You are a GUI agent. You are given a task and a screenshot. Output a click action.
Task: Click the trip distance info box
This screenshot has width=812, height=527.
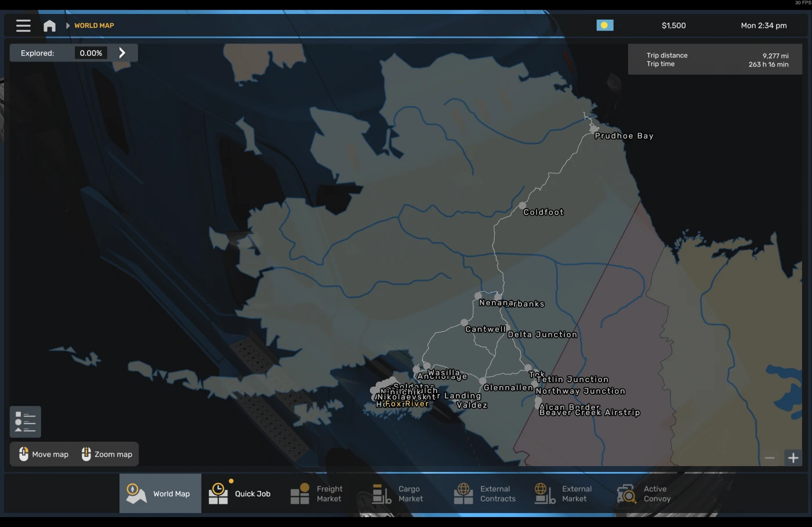[x=715, y=59]
